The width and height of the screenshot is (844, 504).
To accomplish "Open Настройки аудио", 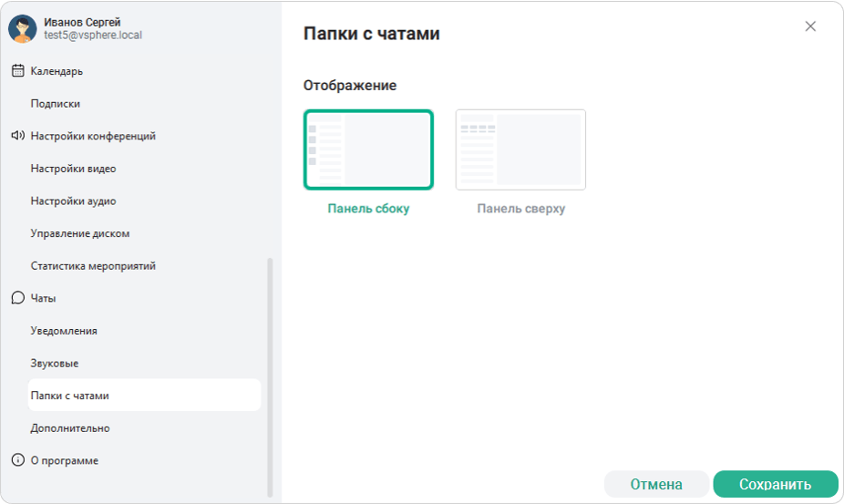I will [x=73, y=201].
